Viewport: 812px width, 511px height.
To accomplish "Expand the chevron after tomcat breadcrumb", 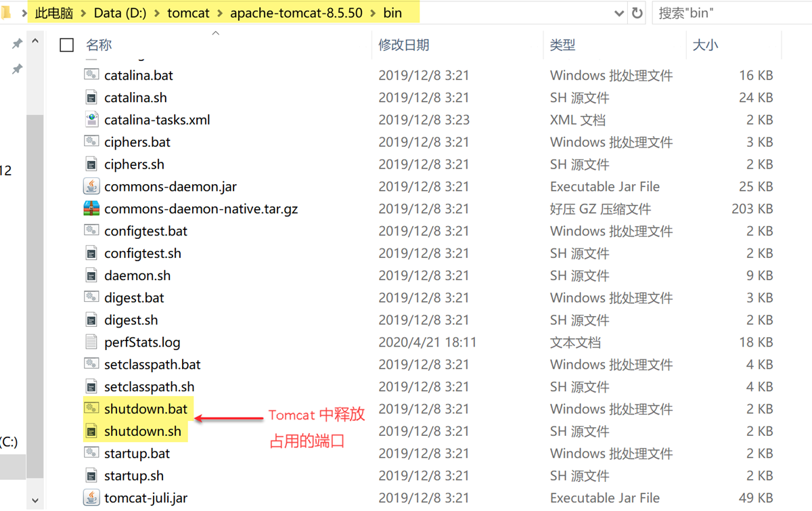I will point(220,13).
